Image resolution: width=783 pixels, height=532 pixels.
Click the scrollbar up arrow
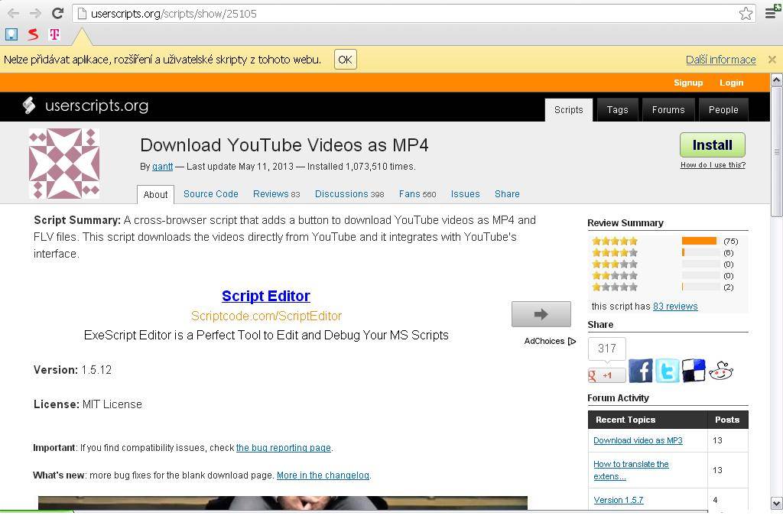tap(777, 79)
